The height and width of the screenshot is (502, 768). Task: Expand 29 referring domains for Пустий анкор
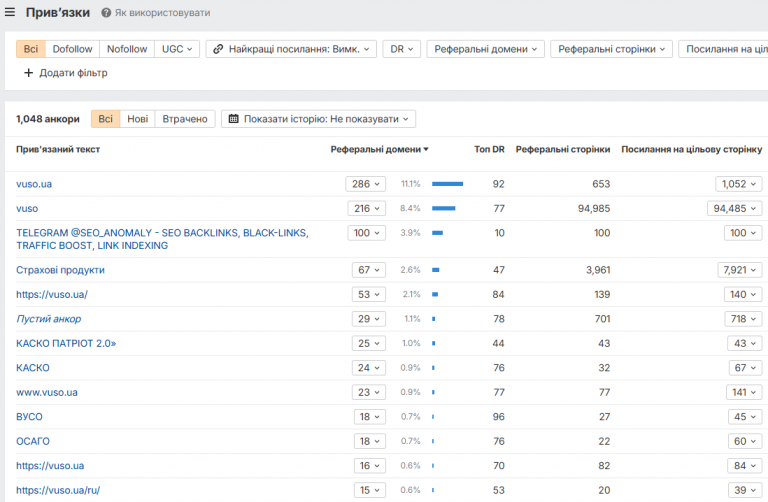(x=368, y=319)
